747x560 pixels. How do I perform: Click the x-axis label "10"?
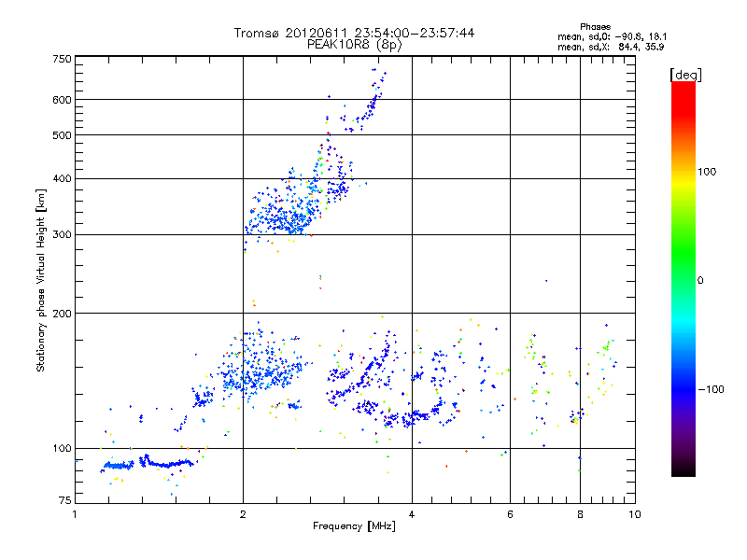(x=635, y=514)
